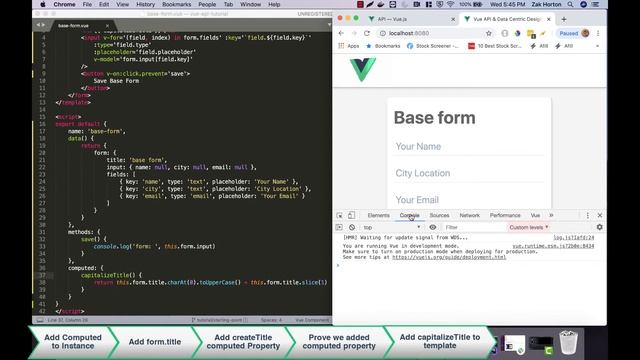Click the City Location input field
The height and width of the screenshot is (360, 640).
pyautogui.click(x=469, y=173)
